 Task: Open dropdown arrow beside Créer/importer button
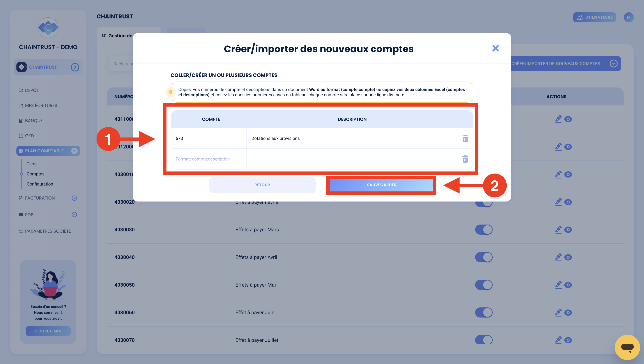[614, 64]
